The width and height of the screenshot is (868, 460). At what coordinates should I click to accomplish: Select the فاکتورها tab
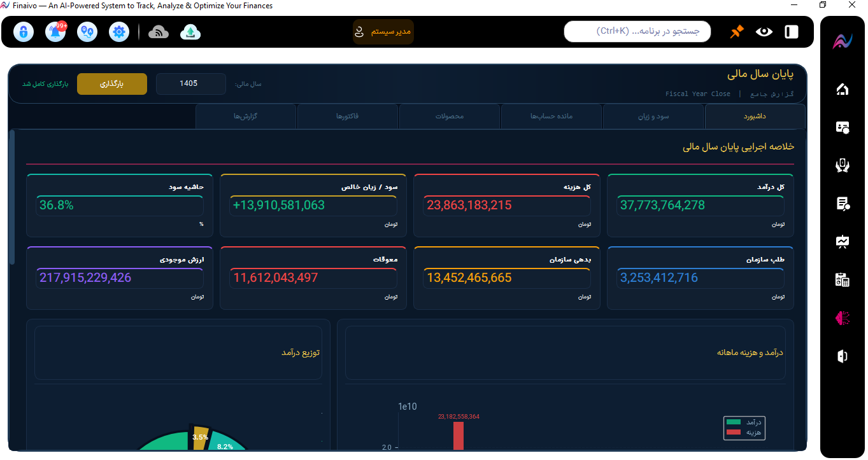point(348,116)
